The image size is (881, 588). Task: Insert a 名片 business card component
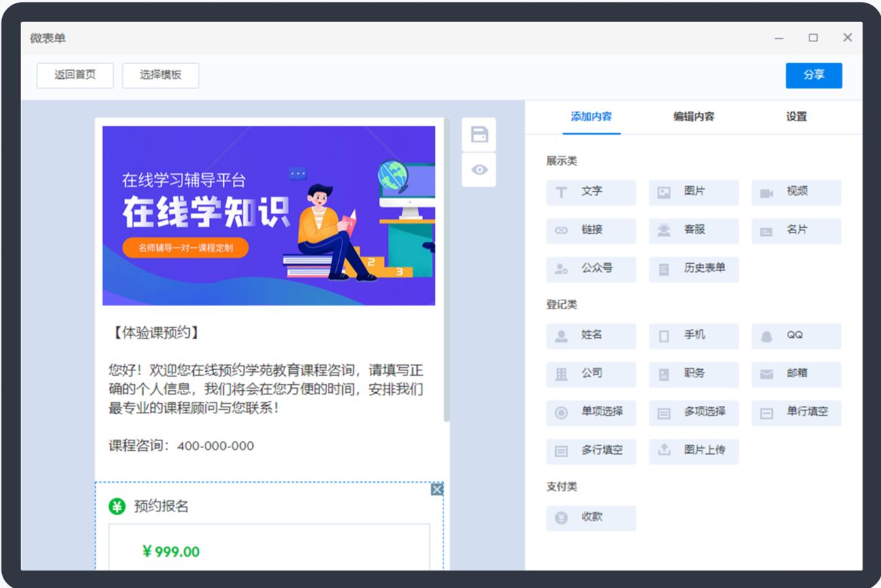pos(796,231)
